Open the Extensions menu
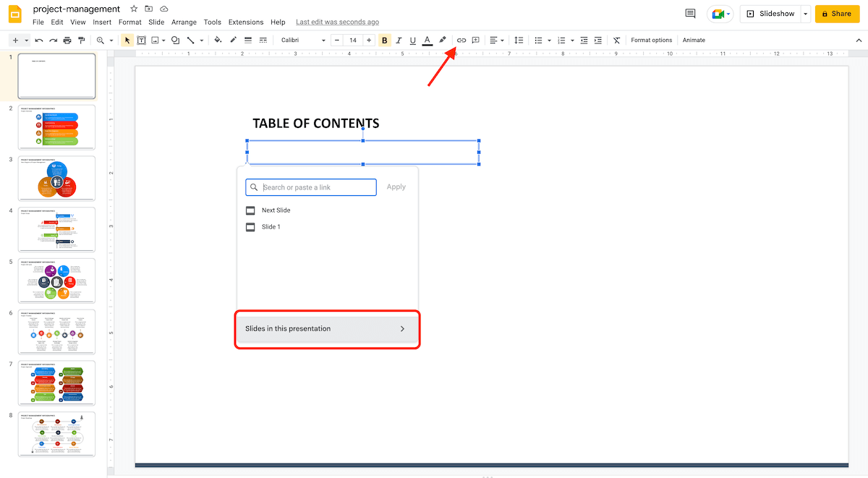This screenshot has height=478, width=868. point(245,22)
